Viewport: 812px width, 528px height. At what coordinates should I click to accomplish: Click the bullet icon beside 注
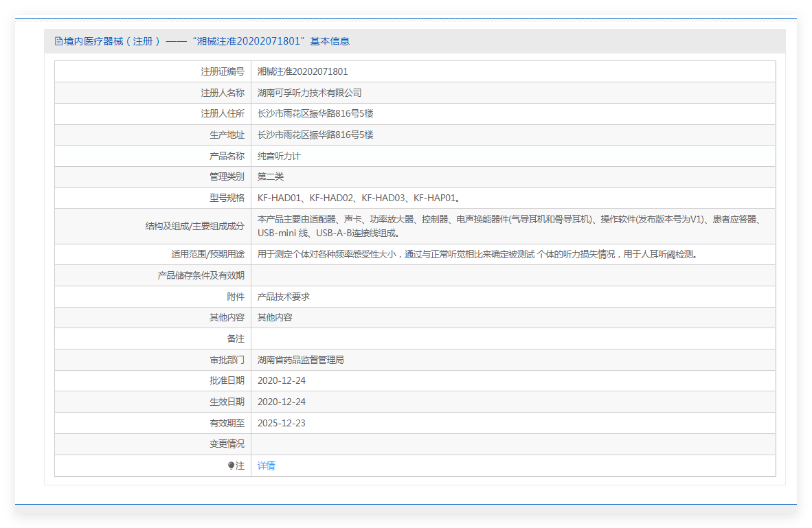click(232, 466)
